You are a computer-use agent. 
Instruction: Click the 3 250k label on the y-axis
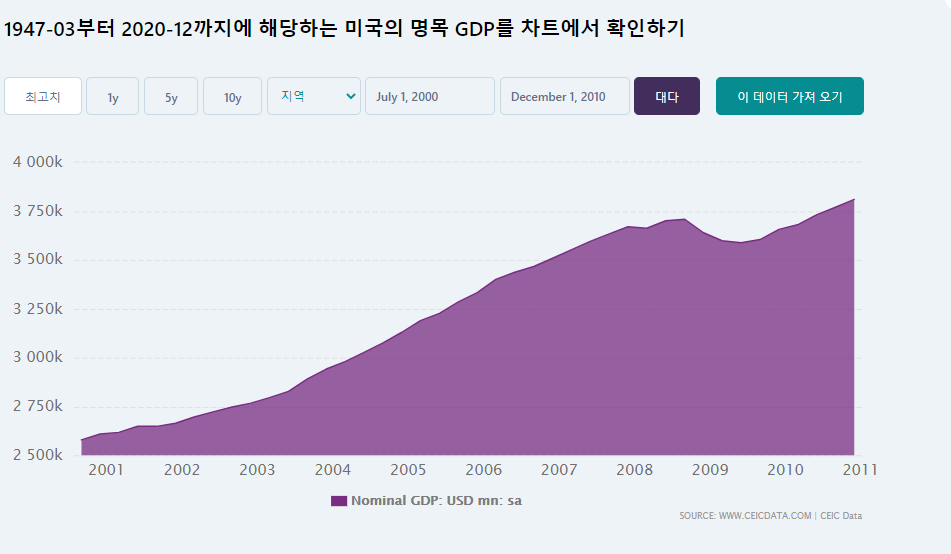coord(38,309)
